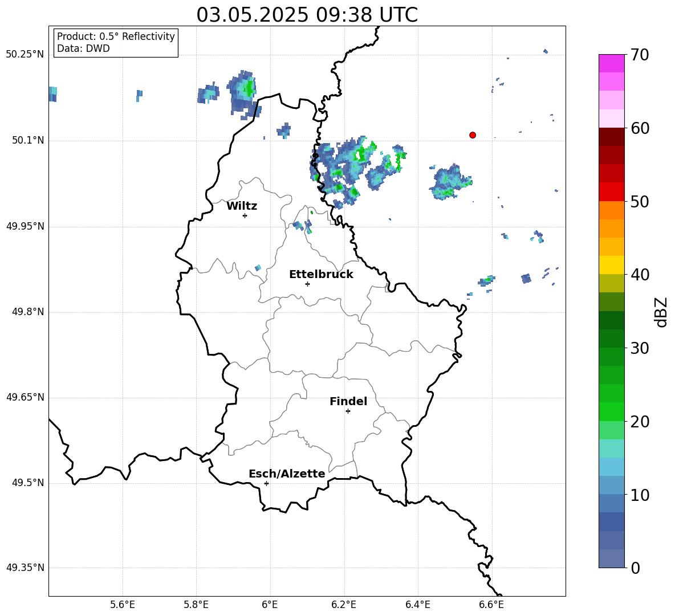675x616 pixels.
Task: Click the 50.1°N latitude label
Action: pos(28,141)
